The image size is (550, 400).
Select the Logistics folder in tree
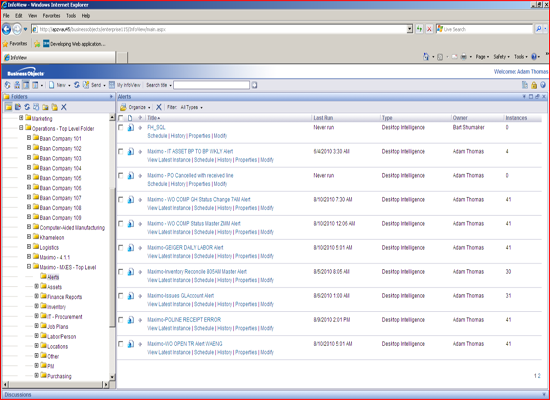point(49,247)
